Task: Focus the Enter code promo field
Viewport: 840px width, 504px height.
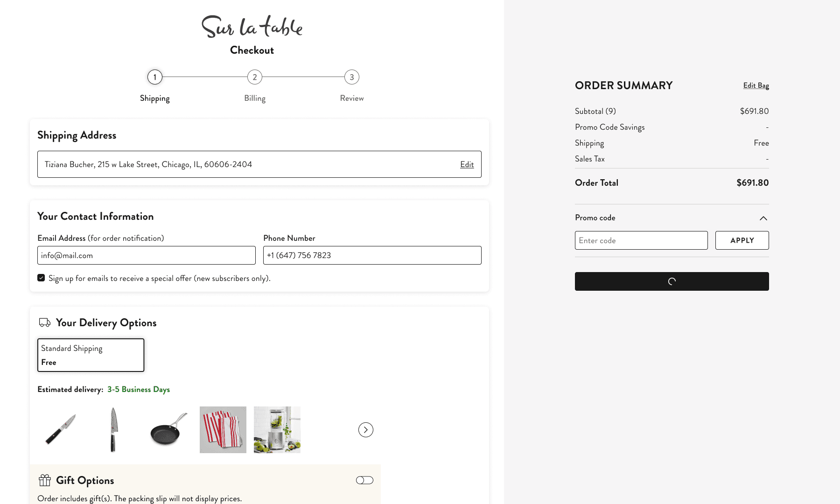Action: pyautogui.click(x=641, y=240)
